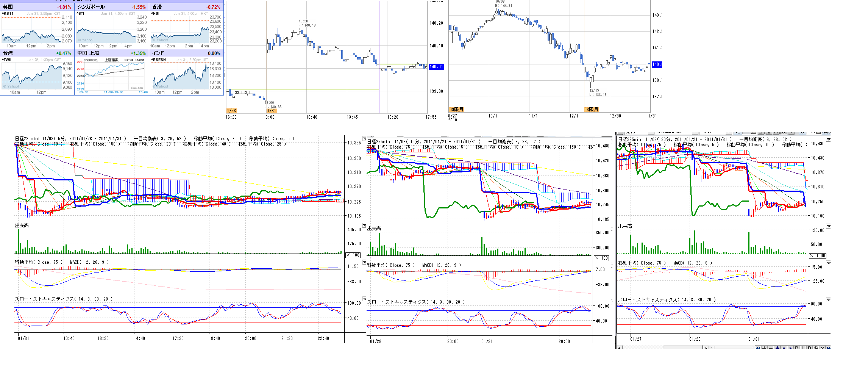
Task: Click the B button in bottom chart toolbar
Action: click(x=809, y=348)
